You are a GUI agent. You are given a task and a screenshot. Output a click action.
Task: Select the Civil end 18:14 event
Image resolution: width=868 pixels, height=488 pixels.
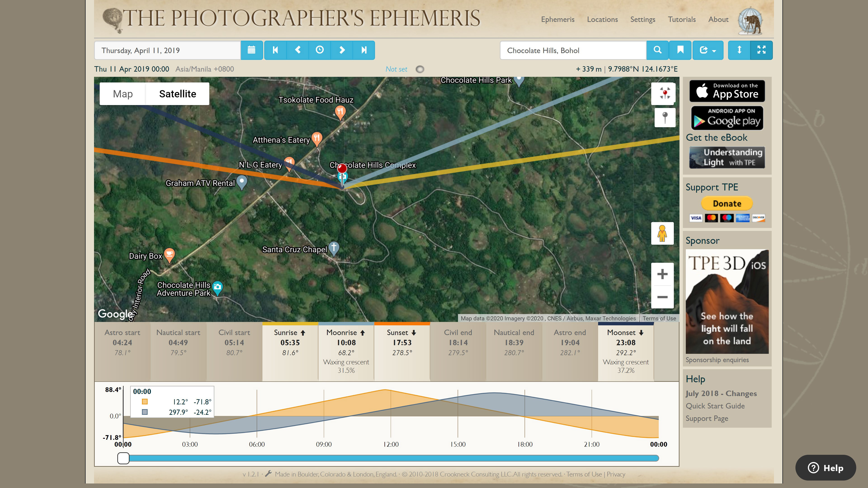[458, 352]
